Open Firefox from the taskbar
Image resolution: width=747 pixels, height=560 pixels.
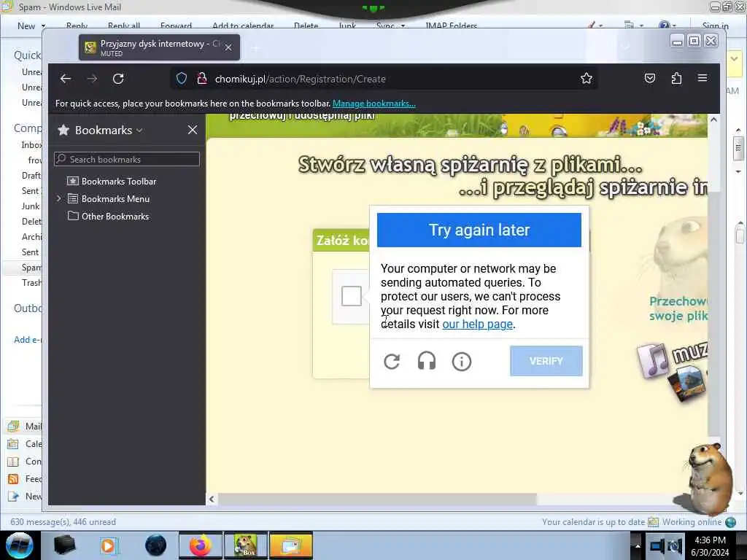(200, 545)
